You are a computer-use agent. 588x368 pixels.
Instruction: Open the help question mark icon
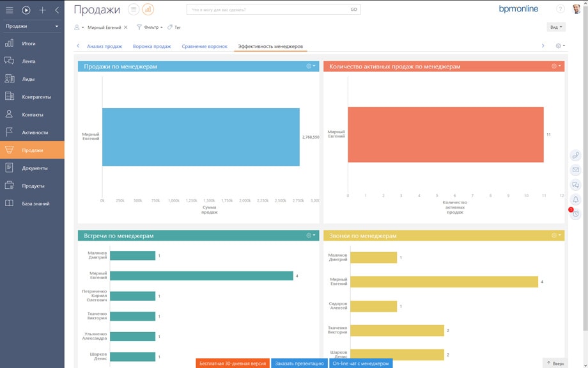(x=561, y=9)
